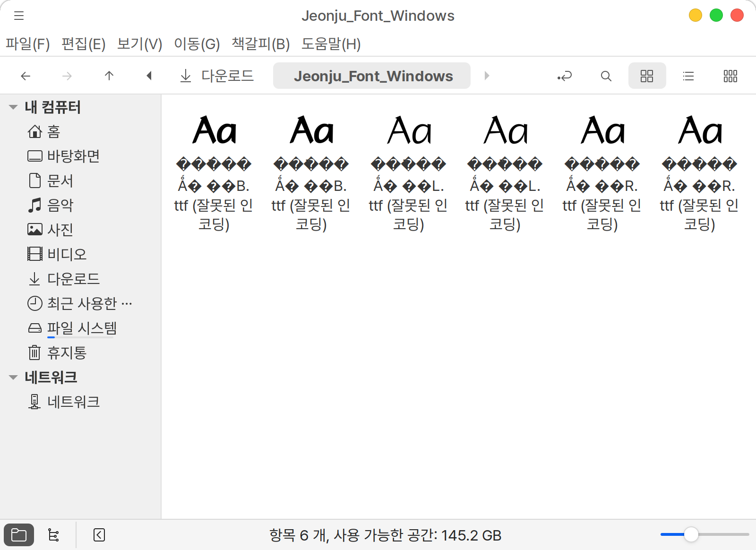Switch to compact view mode
This screenshot has height=550, width=756.
(x=730, y=76)
